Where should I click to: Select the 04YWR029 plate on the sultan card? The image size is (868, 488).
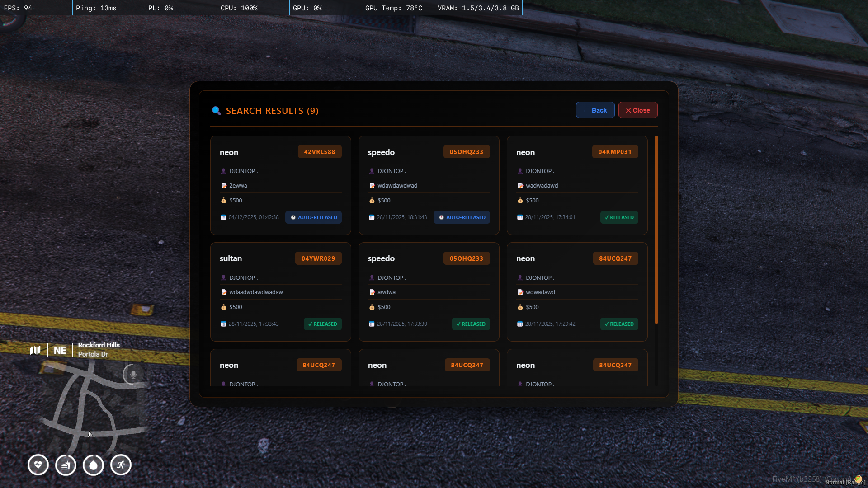(318, 258)
